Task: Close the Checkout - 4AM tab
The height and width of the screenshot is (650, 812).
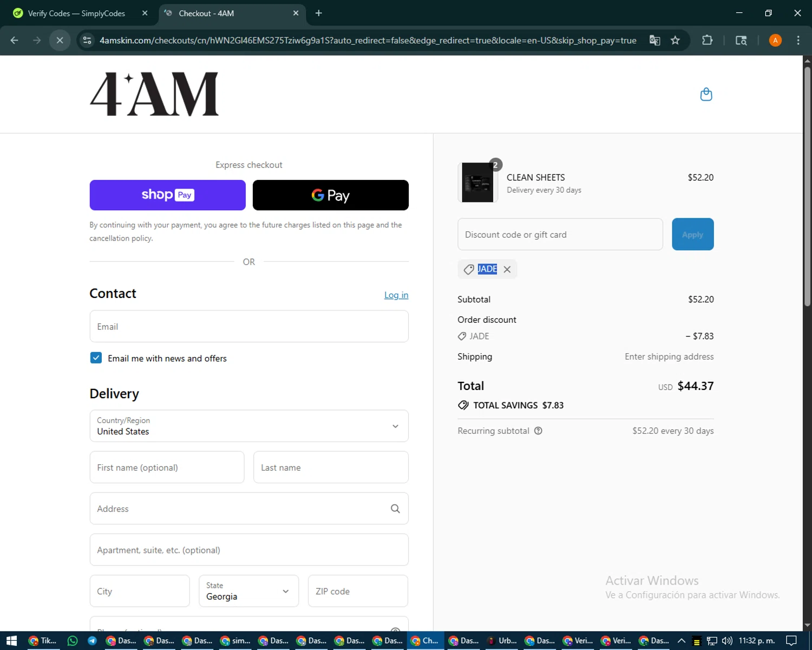Action: pos(296,13)
